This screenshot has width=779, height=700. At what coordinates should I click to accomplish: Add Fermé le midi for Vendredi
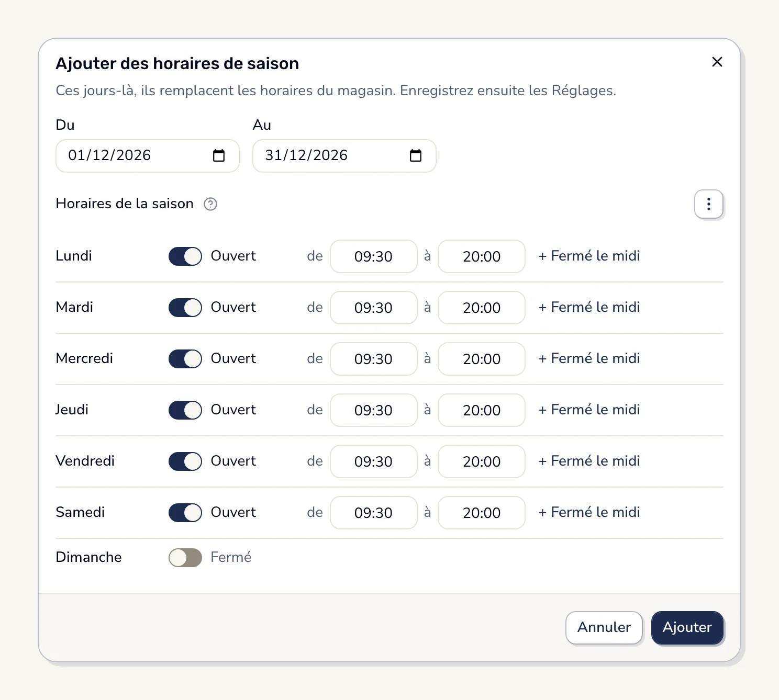click(589, 461)
